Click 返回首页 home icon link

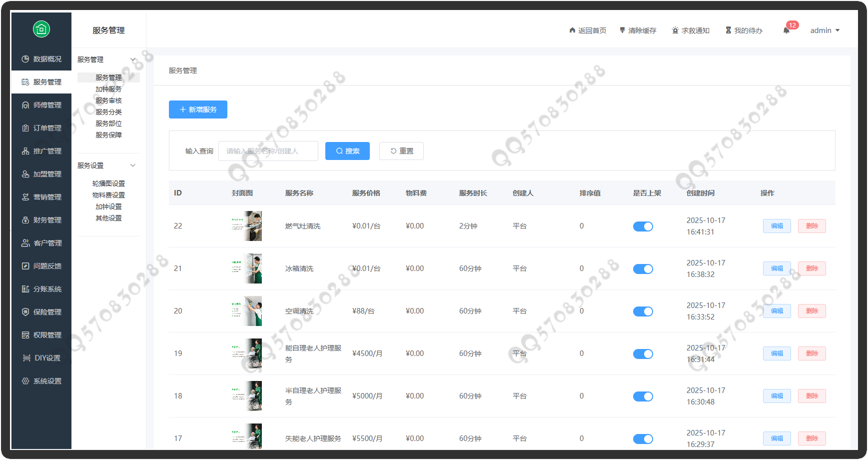pyautogui.click(x=588, y=30)
